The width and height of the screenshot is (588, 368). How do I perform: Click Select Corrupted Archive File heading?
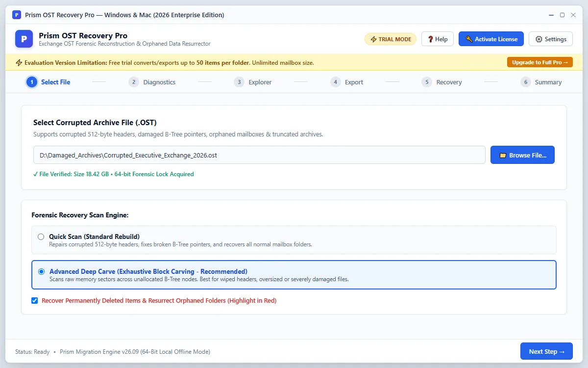tap(95, 123)
